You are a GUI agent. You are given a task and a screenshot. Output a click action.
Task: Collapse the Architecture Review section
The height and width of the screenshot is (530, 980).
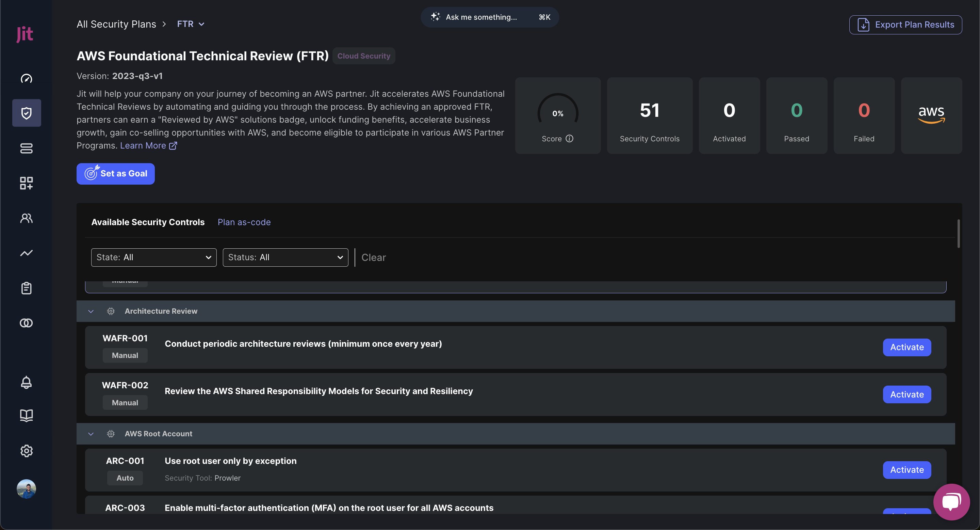(x=91, y=311)
